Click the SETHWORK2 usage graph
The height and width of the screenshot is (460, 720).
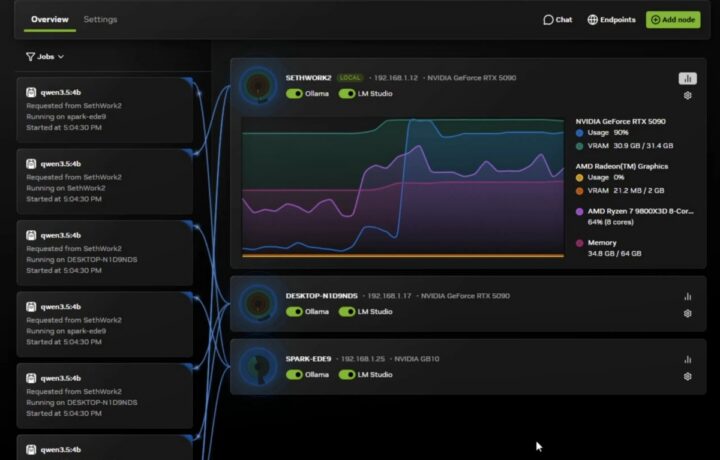click(403, 187)
